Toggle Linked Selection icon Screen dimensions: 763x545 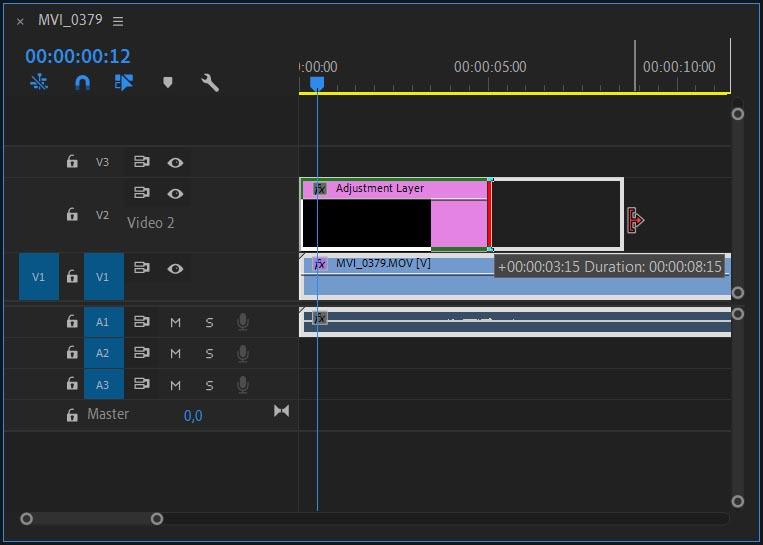pos(124,83)
